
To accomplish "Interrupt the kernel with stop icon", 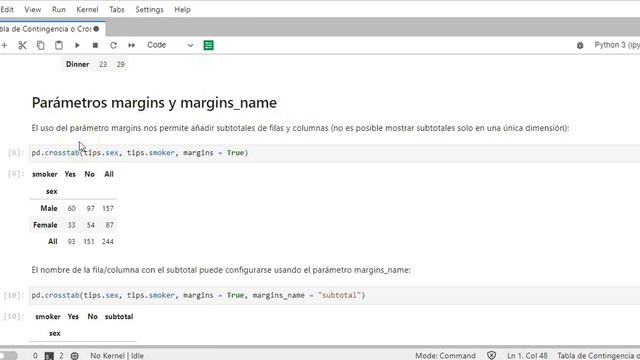I will point(95,45).
